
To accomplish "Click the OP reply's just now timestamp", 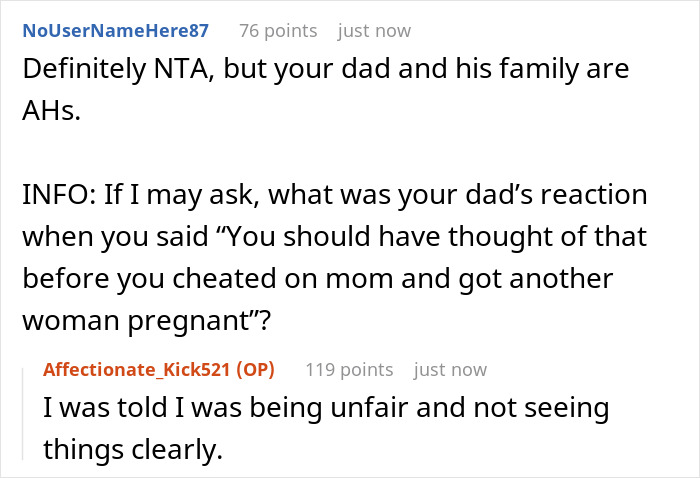I will click(450, 369).
